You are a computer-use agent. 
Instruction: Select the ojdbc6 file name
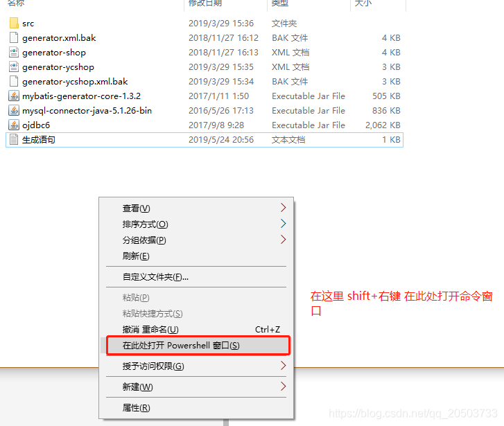(36, 125)
